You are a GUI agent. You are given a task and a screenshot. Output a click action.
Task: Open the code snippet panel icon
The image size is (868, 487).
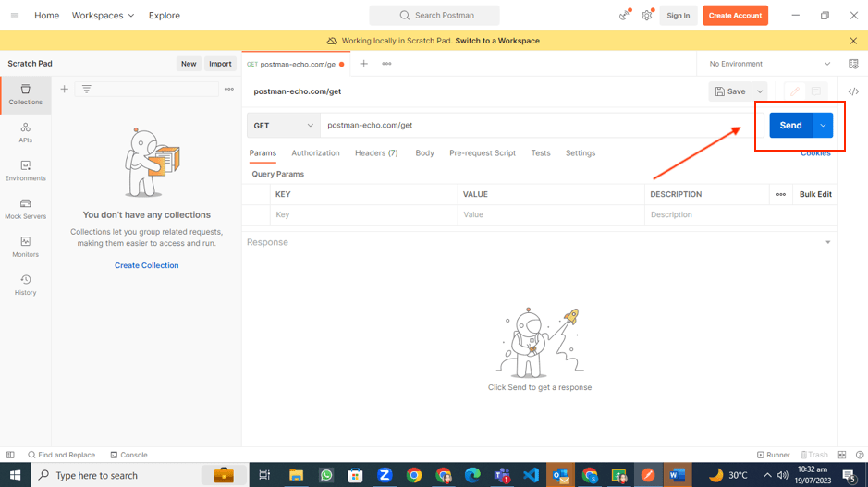pos(853,91)
